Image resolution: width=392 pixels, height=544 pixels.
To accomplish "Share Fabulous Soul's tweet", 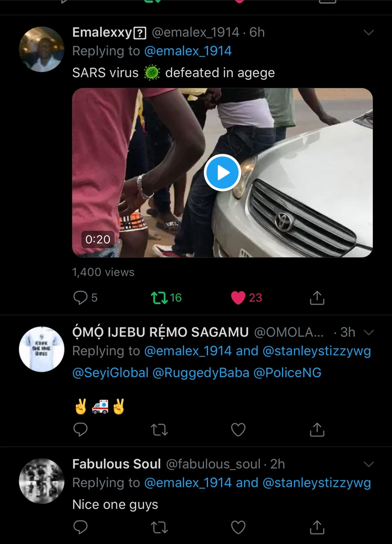I will click(317, 527).
